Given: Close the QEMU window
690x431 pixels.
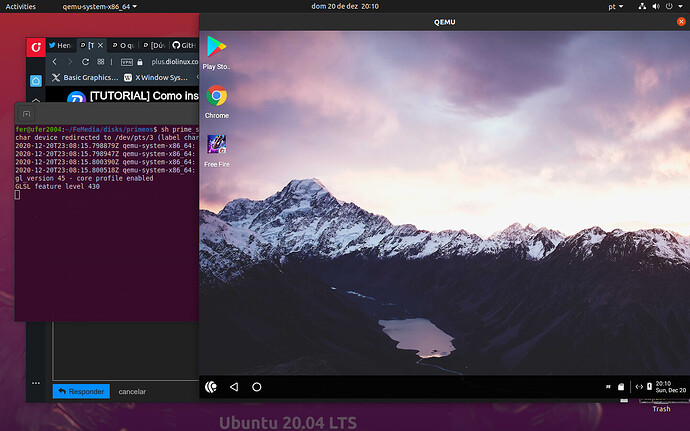Looking at the screenshot, I should [681, 22].
